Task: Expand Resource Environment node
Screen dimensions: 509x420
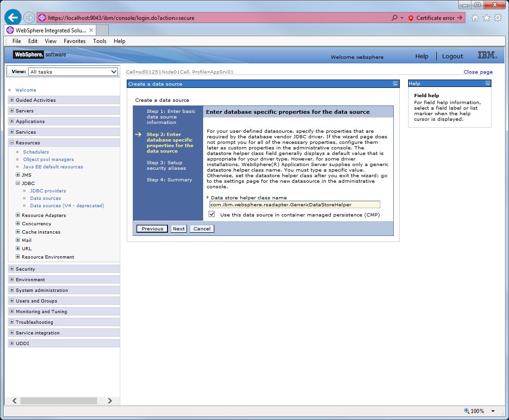Action: coord(18,257)
